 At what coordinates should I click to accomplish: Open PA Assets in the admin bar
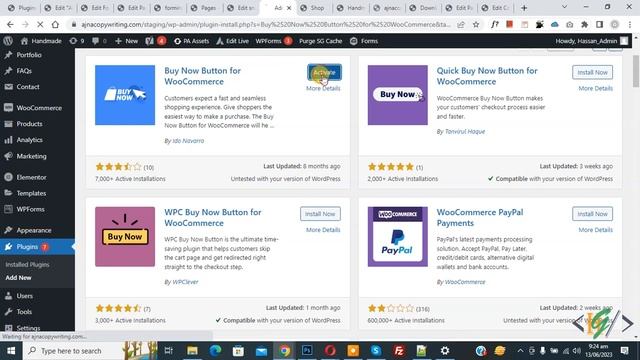(191, 41)
